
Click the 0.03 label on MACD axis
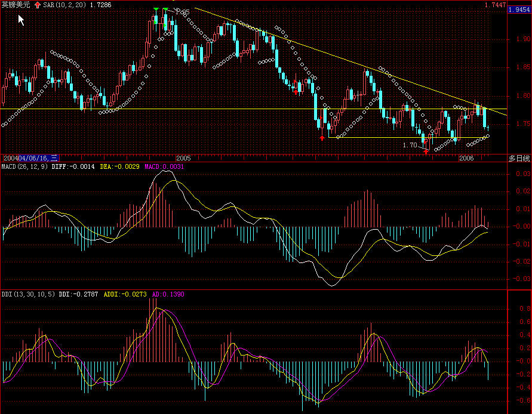tap(523, 174)
